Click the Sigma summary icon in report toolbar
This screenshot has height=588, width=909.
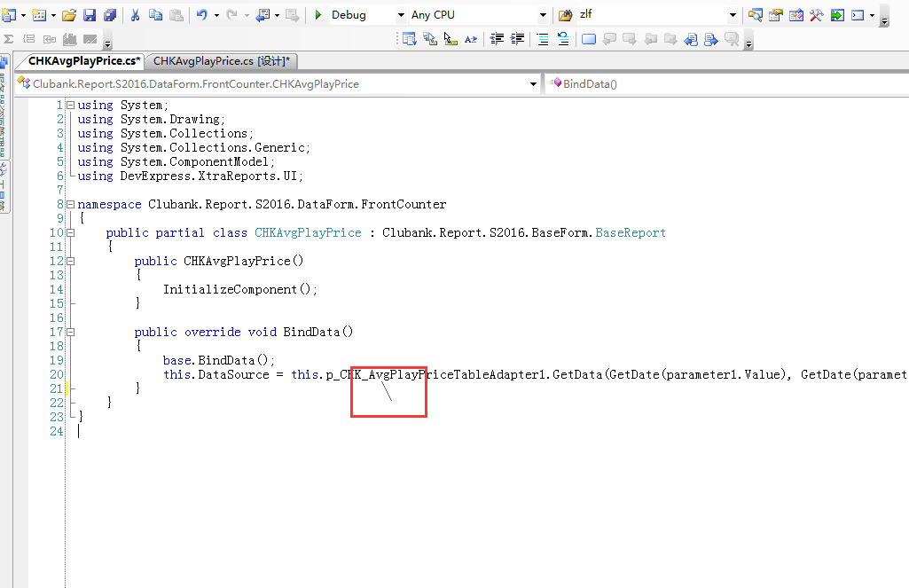tap(9, 39)
